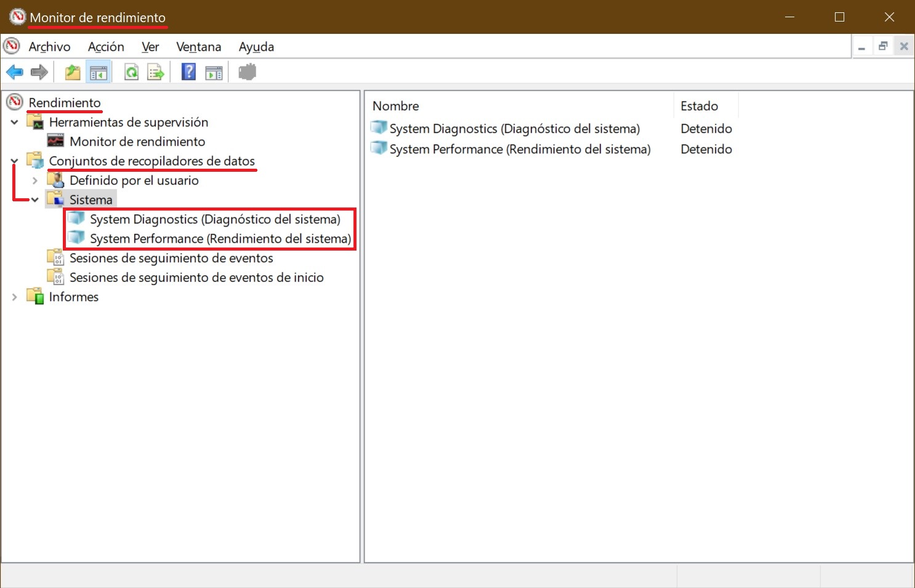Toggle the console tree view icon
Viewport: 915px width, 588px height.
[x=99, y=73]
